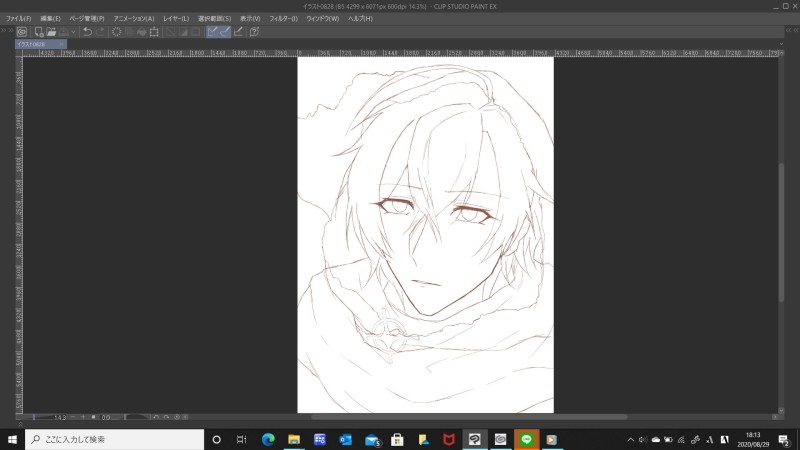Screen dimensions: 800x450
Task: Open the ウィンドウ(W) menu
Action: click(x=322, y=18)
